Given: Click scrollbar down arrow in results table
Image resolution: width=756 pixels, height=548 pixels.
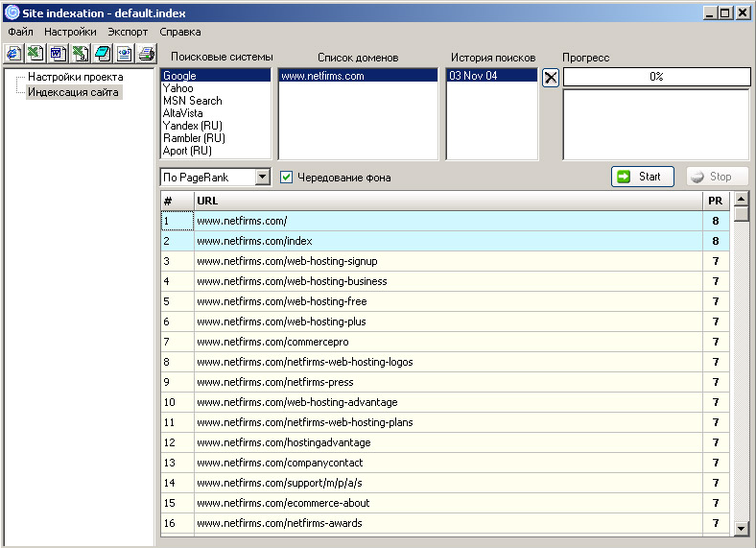Looking at the screenshot, I should (741, 529).
